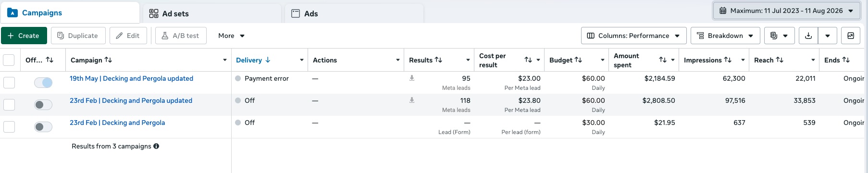
Task: Click the download leads icon for 118 results
Action: (x=412, y=100)
